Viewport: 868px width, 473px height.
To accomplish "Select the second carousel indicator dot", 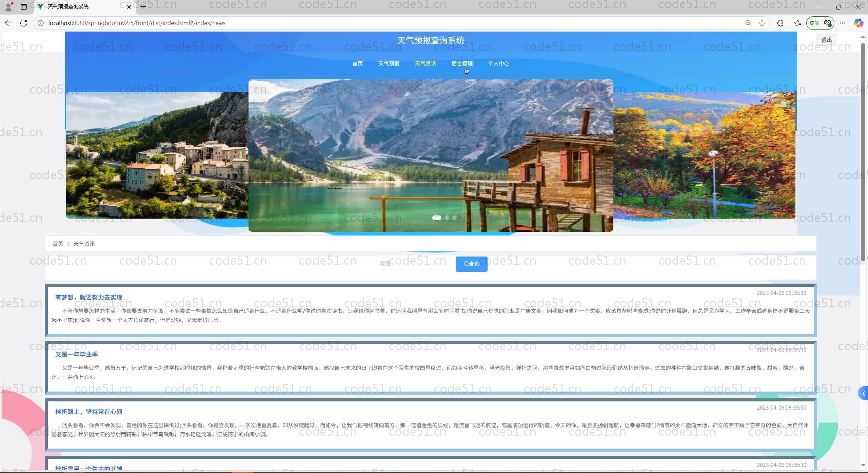I will (447, 218).
